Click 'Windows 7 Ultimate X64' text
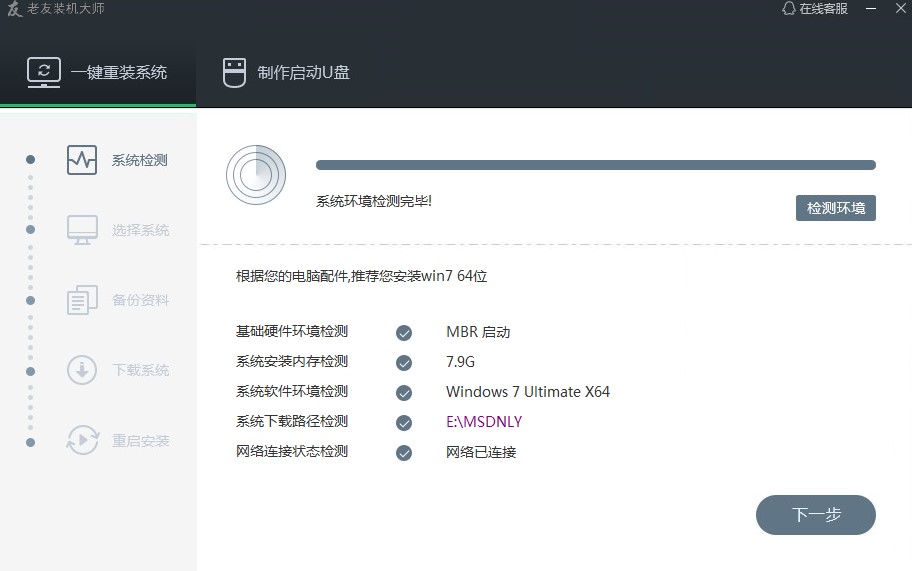The image size is (912, 571). [528, 392]
